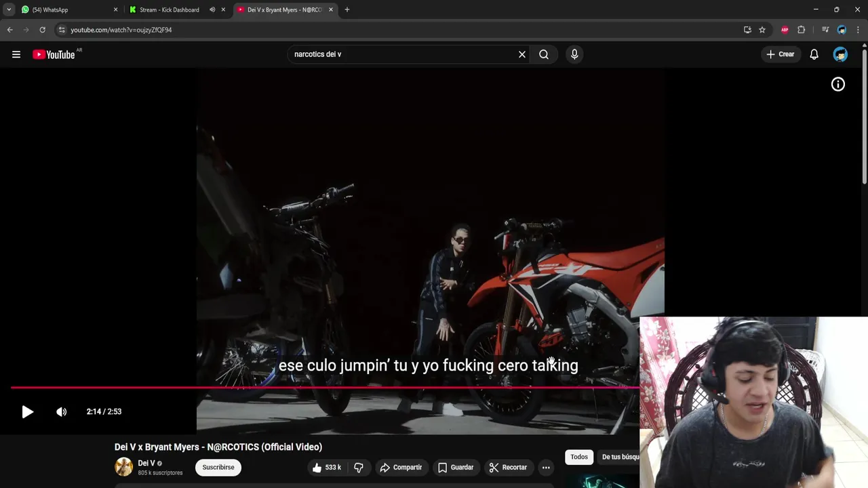Open the suggested video thumbnail below Todos

602,480
